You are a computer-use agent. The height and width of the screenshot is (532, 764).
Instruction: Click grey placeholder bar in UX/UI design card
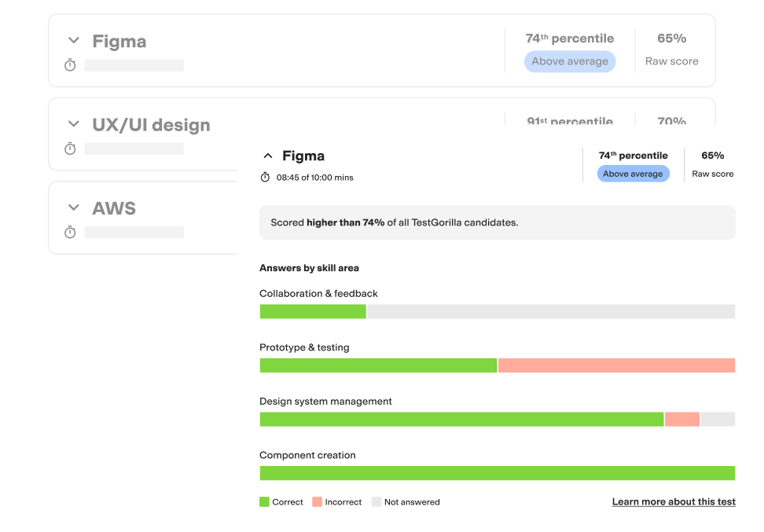tap(134, 149)
